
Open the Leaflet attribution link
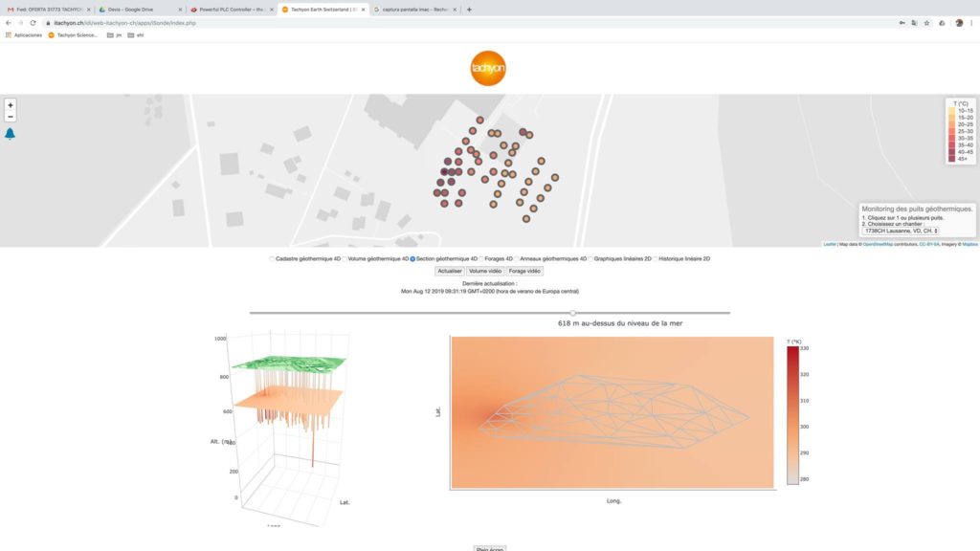pos(830,244)
